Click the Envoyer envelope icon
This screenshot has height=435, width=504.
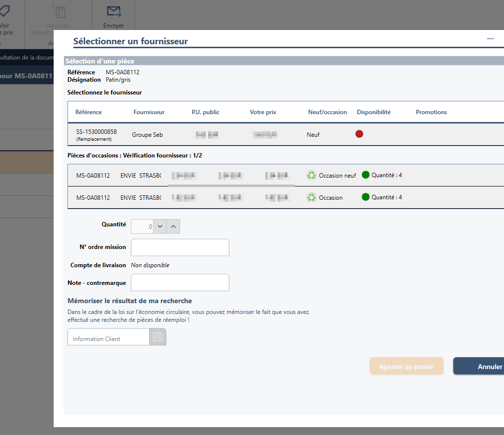pos(114,12)
